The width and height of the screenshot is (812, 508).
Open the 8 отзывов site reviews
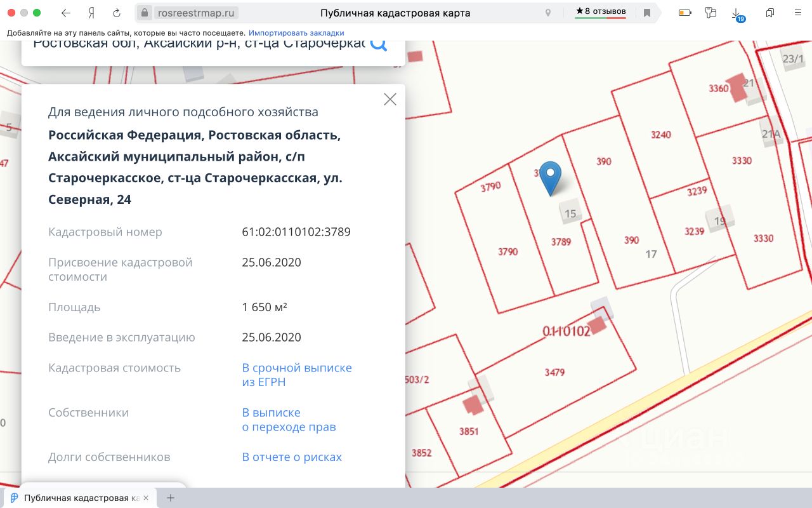[601, 11]
